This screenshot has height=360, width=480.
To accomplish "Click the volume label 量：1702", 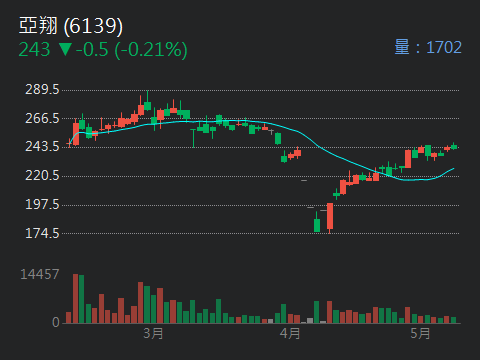I will click(428, 47).
